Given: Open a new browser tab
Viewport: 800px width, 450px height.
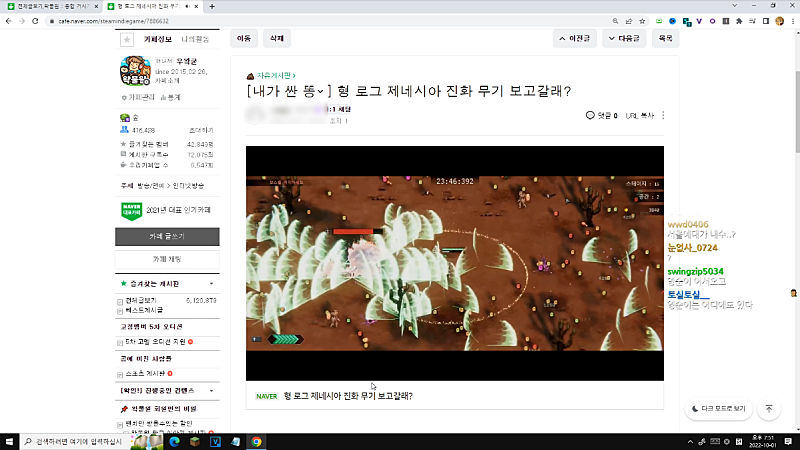Looking at the screenshot, I should tap(212, 6).
